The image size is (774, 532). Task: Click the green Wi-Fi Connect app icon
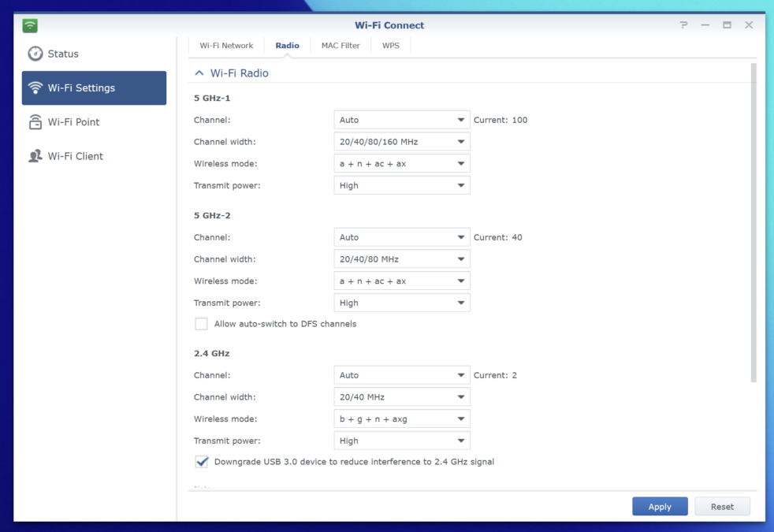30,25
